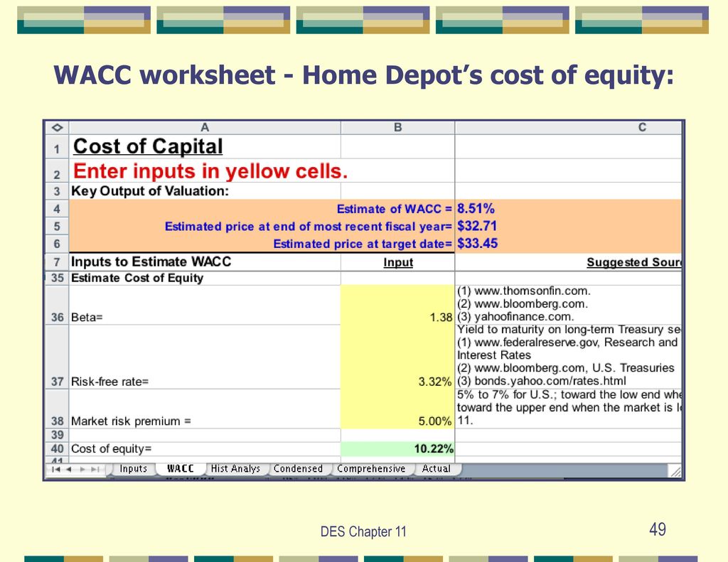Select row 3 header
This screenshot has height=562, width=728.
[57, 191]
